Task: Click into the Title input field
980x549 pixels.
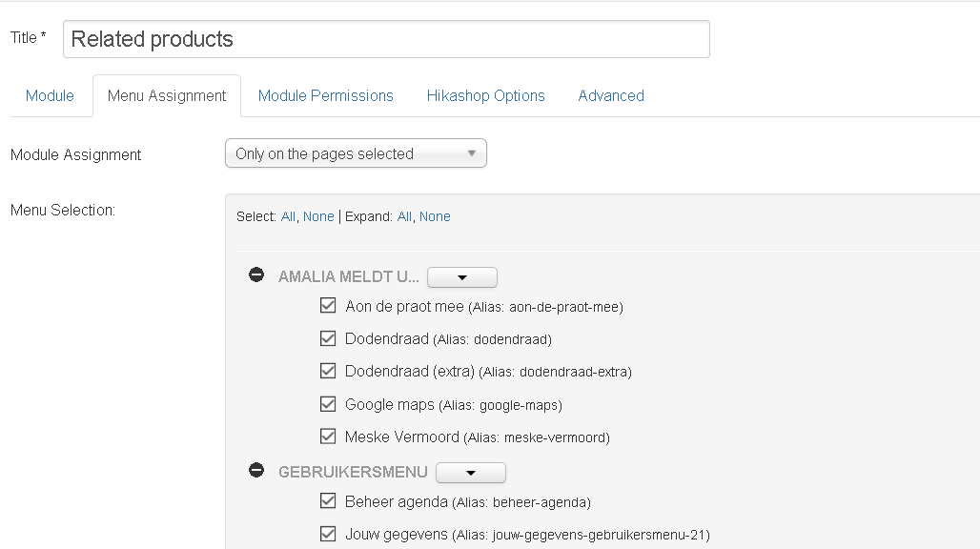Action: click(386, 39)
